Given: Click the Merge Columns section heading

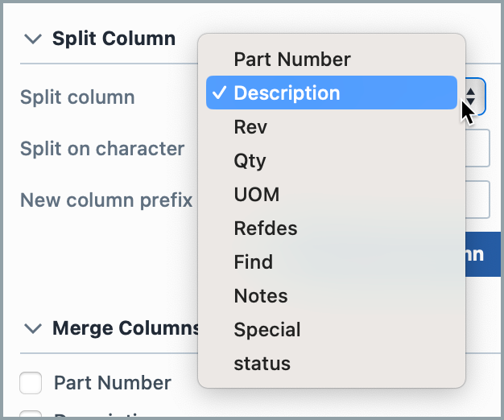Looking at the screenshot, I should point(126,328).
